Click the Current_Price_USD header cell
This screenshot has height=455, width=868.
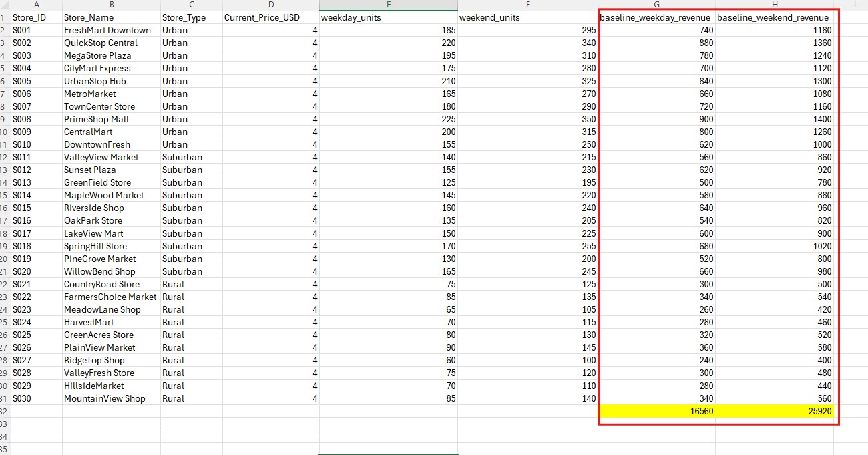(262, 17)
